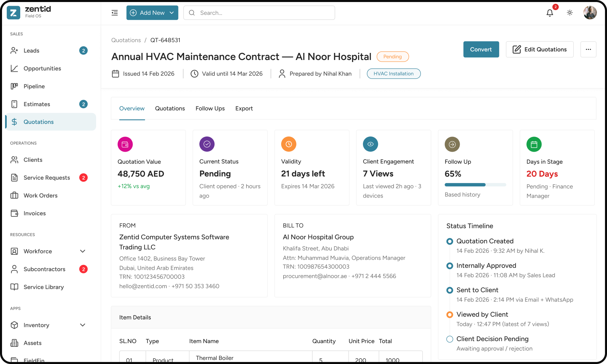Switch to the Overview tab
This screenshot has height=364, width=607.
click(x=132, y=109)
